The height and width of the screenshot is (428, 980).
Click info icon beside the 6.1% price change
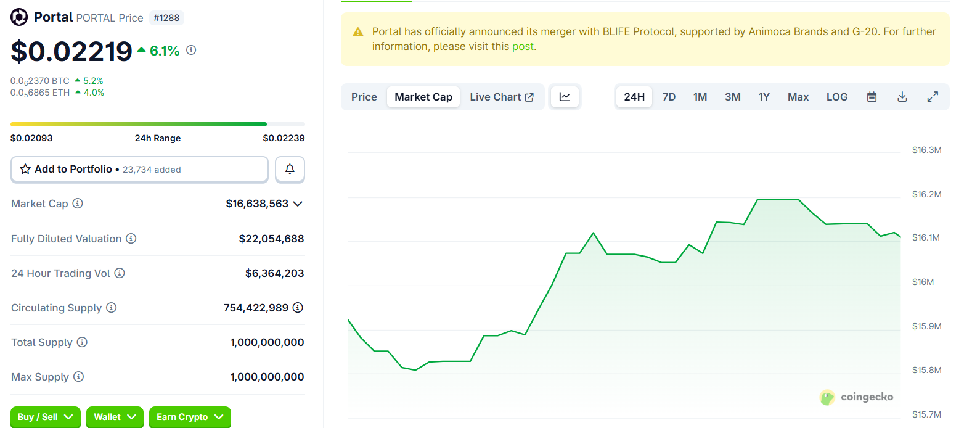coord(191,50)
